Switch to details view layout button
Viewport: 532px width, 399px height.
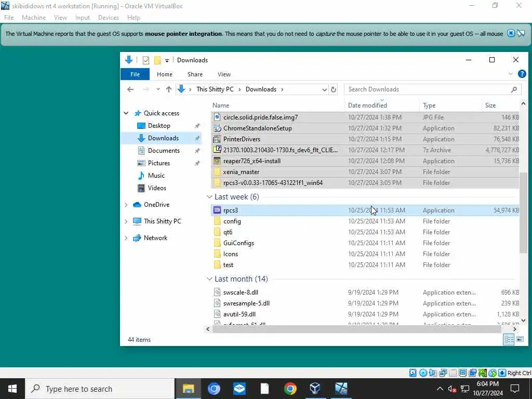(x=509, y=339)
